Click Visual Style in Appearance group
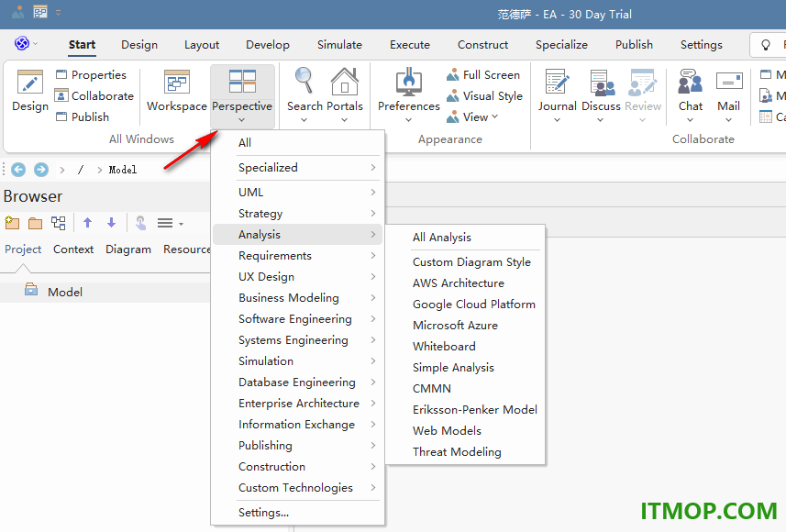The height and width of the screenshot is (532, 786). (x=484, y=95)
